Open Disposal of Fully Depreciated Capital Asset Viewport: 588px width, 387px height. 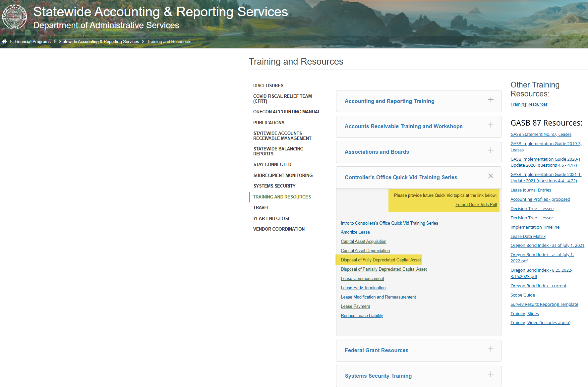tap(381, 260)
